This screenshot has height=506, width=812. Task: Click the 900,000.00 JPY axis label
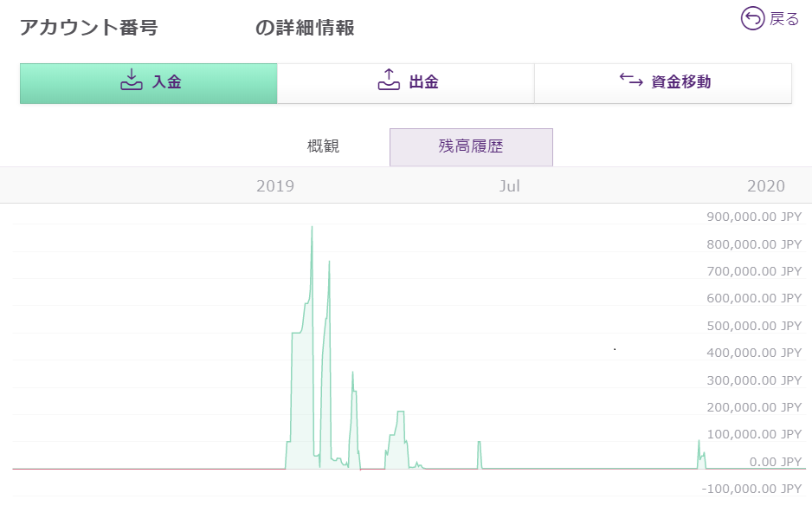pyautogui.click(x=754, y=217)
